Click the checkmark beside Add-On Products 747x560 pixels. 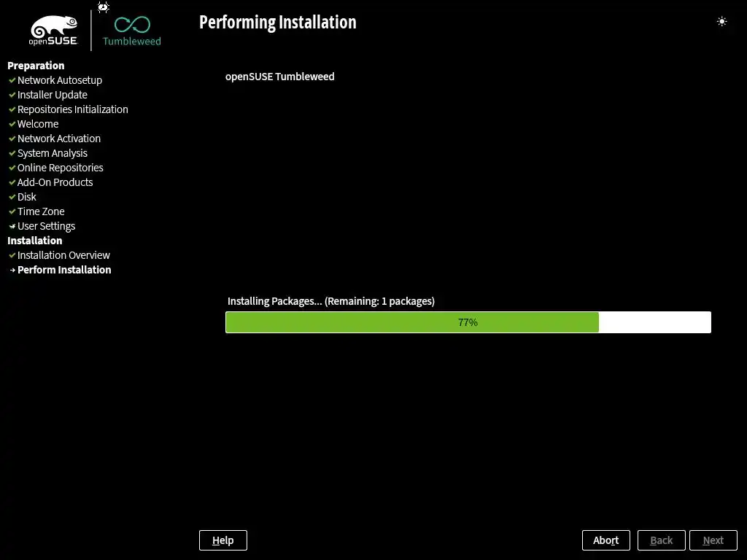coord(12,182)
